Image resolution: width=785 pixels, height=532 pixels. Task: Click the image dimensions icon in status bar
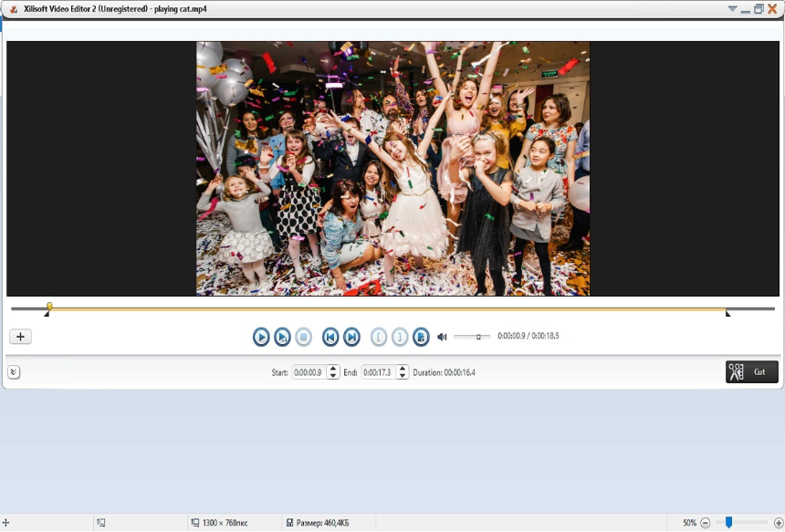pos(195,523)
